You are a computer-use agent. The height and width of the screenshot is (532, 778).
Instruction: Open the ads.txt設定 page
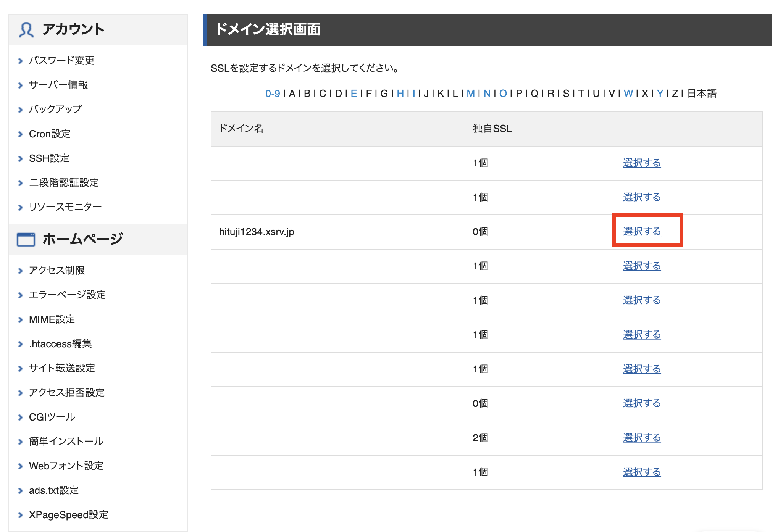click(53, 490)
